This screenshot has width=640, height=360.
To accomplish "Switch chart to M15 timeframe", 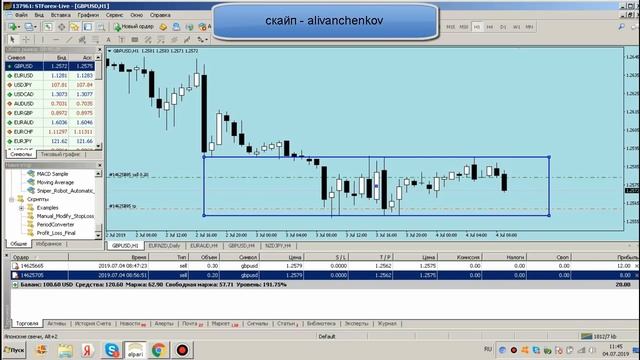I will (451, 27).
